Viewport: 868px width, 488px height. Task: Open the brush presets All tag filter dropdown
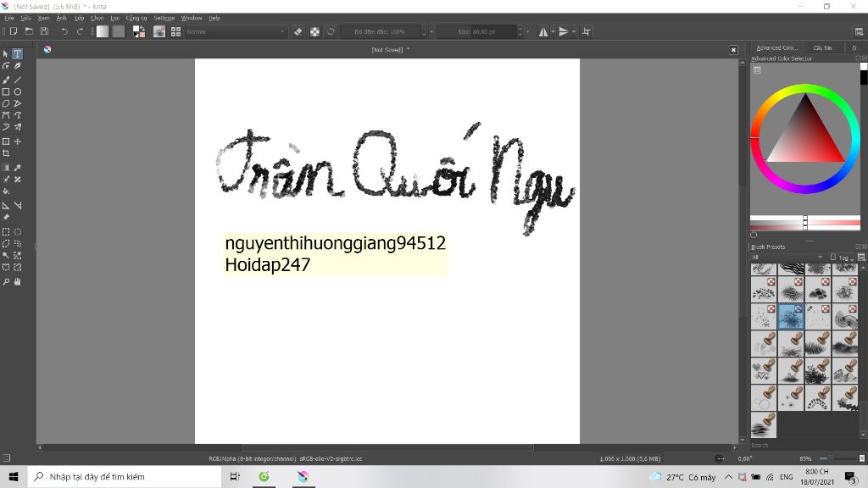[x=787, y=258]
